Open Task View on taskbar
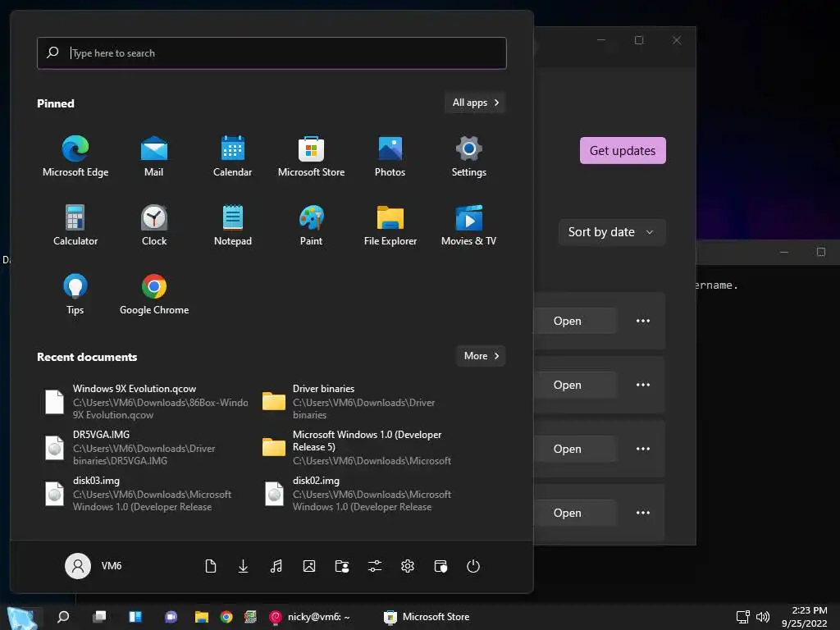The height and width of the screenshot is (630, 840). [x=99, y=617]
